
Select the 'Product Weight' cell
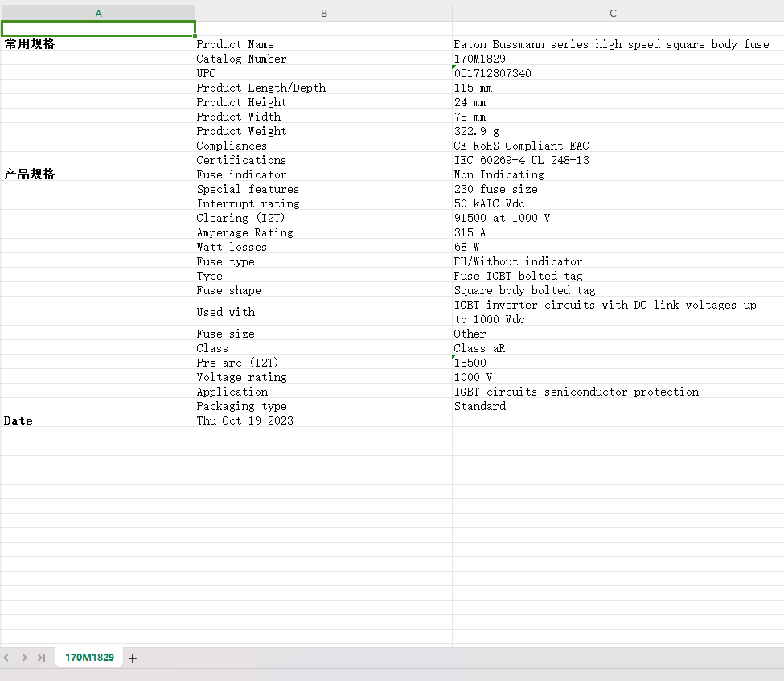click(x=323, y=131)
